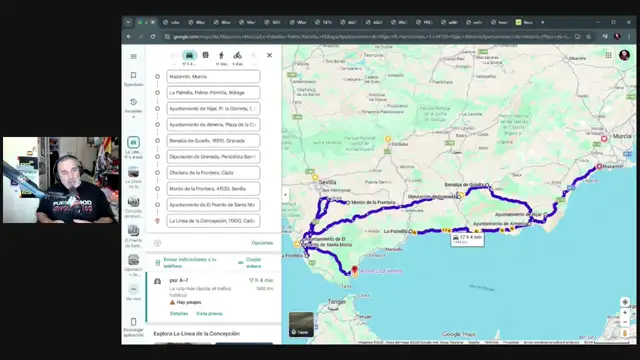Open Guardado saved places
Image resolution: width=640 pixels, height=360 pixels.
(133, 79)
